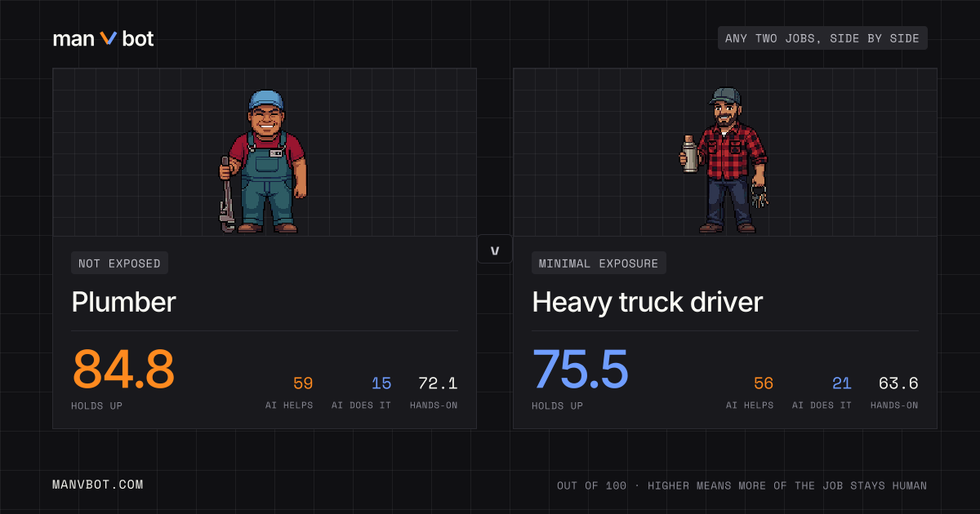Click HANDS-ON label under 72.1
The height and width of the screenshot is (514, 980).
(x=434, y=405)
